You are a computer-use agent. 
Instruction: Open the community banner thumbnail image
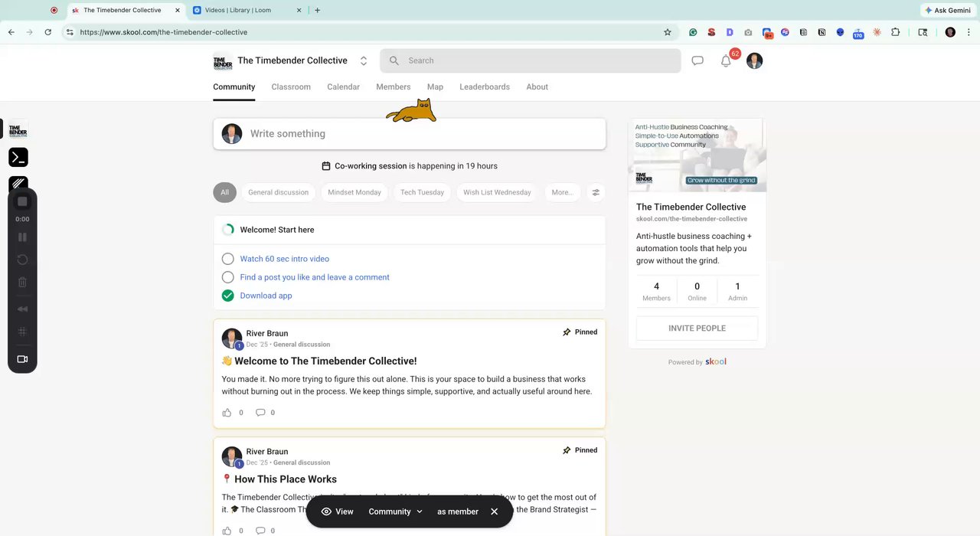coord(697,155)
